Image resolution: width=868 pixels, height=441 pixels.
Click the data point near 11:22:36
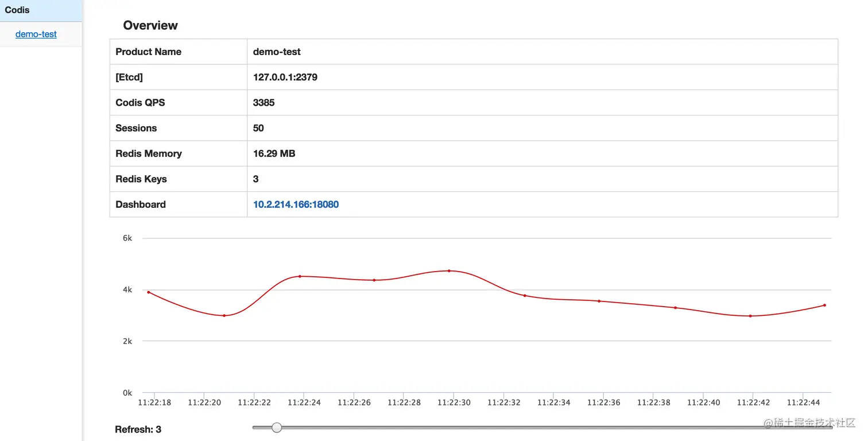(599, 301)
